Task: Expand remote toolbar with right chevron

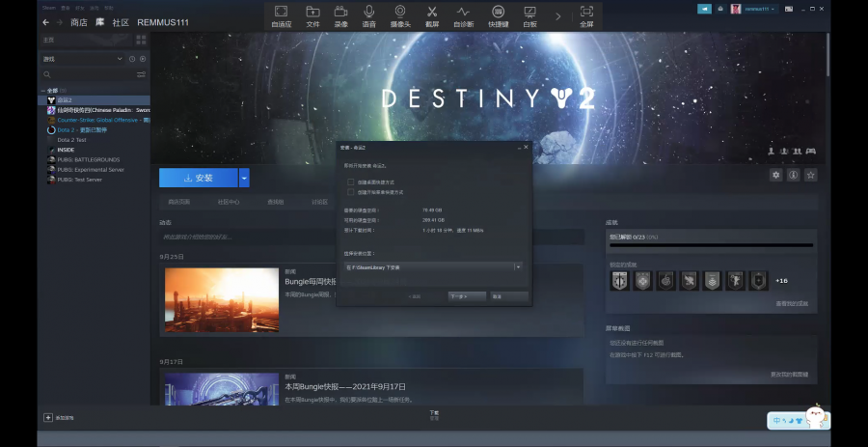Action: (558, 16)
